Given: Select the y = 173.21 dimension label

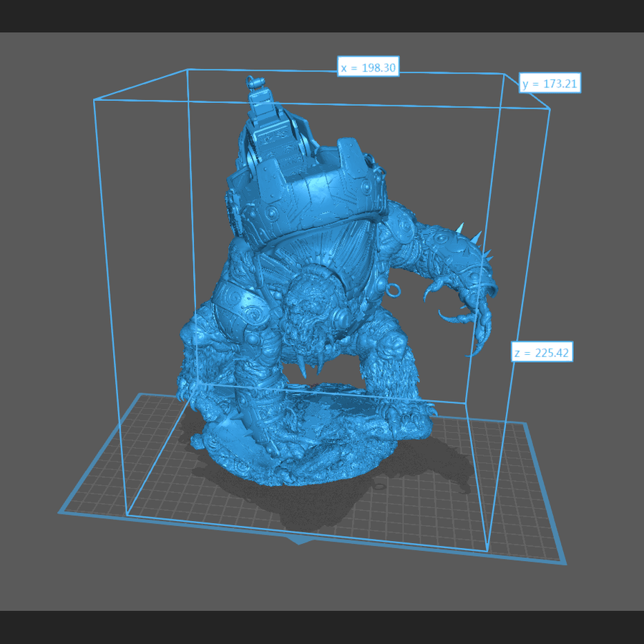Looking at the screenshot, I should pos(550,84).
